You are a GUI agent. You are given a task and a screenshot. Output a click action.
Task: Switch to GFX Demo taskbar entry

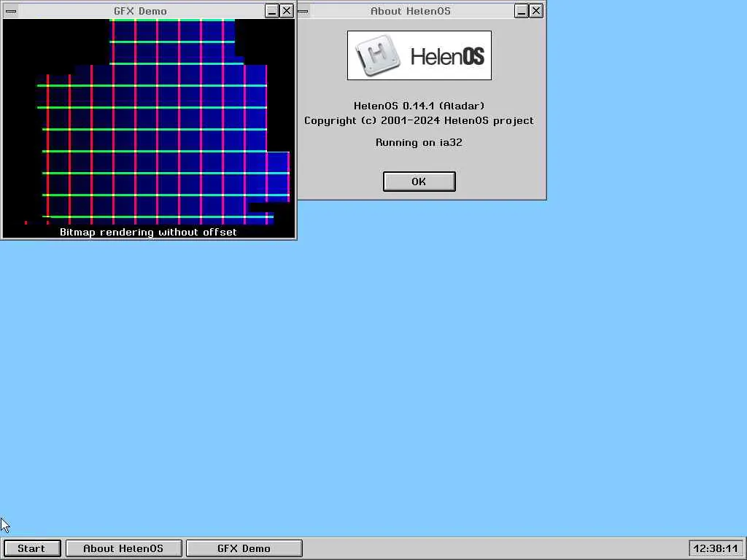pyautogui.click(x=244, y=548)
